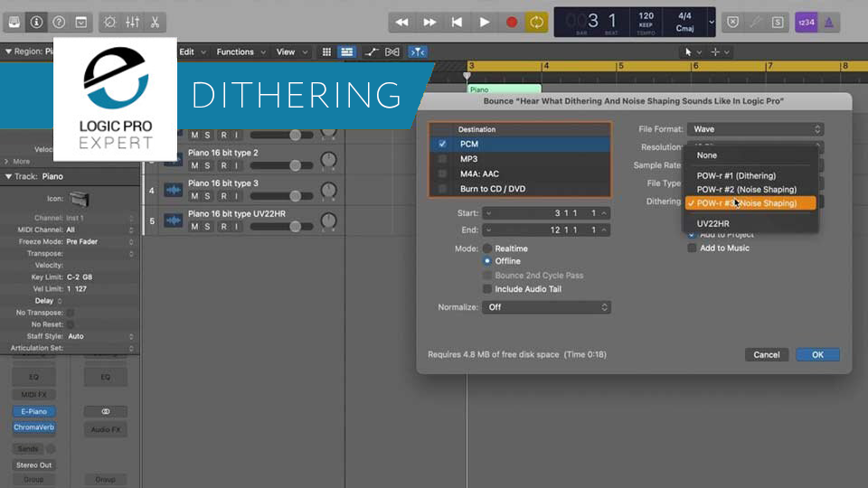
Task: Uncheck the PCM destination checkbox
Action: coord(442,144)
